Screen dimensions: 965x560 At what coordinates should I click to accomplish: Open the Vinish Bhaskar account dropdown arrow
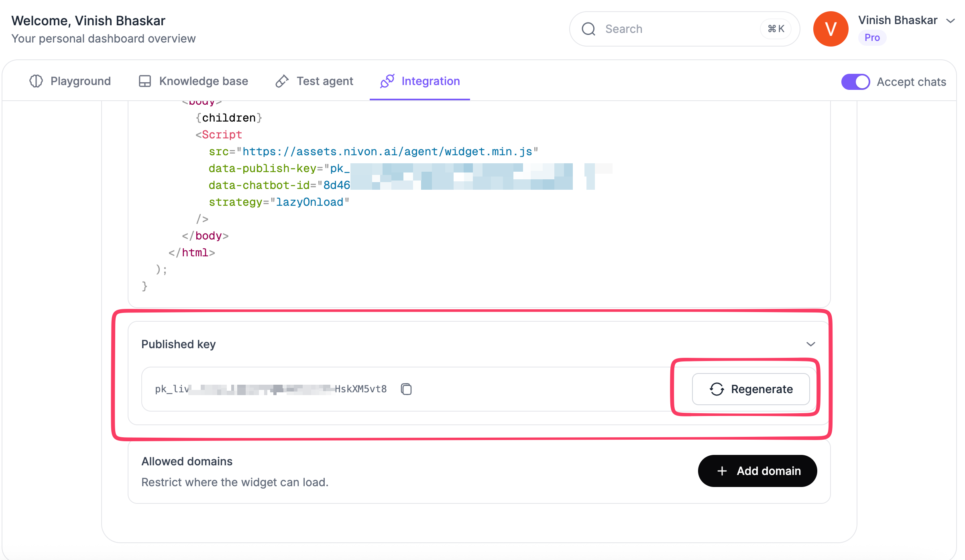(951, 21)
